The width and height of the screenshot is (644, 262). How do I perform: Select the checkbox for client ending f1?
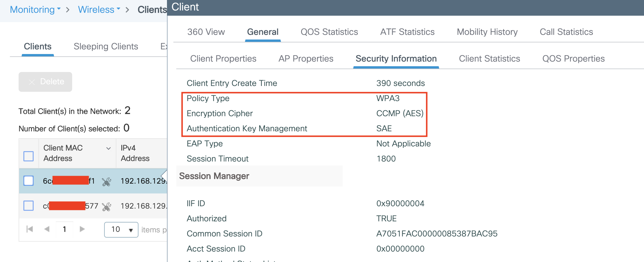(x=29, y=181)
